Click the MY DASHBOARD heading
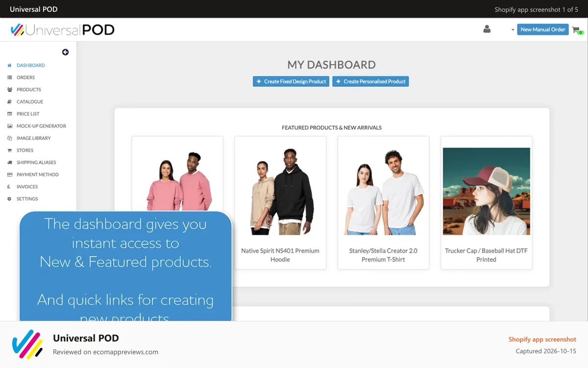 tap(332, 65)
